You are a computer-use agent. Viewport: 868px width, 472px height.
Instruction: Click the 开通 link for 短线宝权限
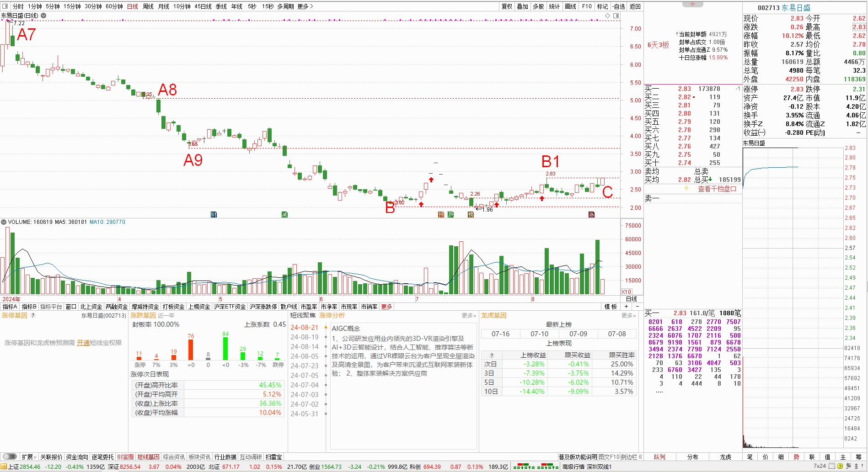click(83, 343)
